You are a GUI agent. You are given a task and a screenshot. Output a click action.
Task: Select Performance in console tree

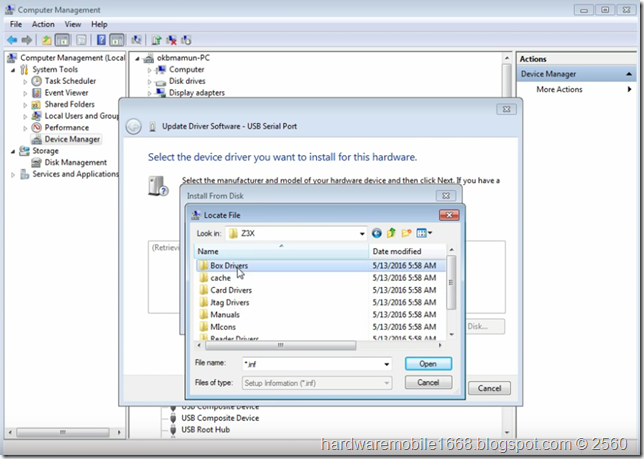pos(67,127)
